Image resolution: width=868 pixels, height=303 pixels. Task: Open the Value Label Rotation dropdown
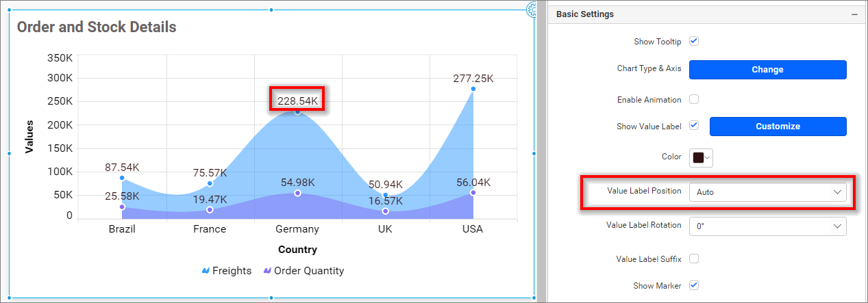(x=767, y=226)
